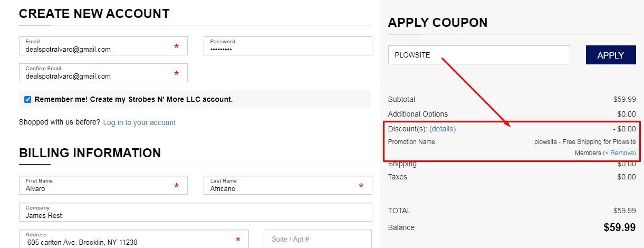The image size is (644, 248).
Task: Open the 'Log in to your account' link
Action: point(139,122)
